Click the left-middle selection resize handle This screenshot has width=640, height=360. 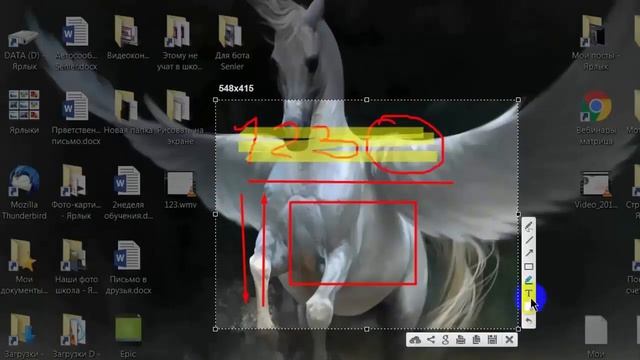(x=216, y=214)
